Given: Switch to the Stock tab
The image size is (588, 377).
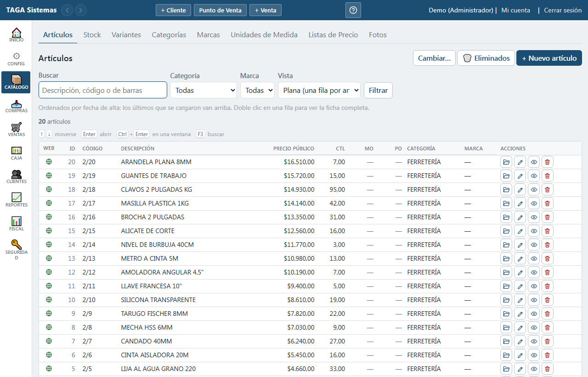Looking at the screenshot, I should tap(92, 34).
